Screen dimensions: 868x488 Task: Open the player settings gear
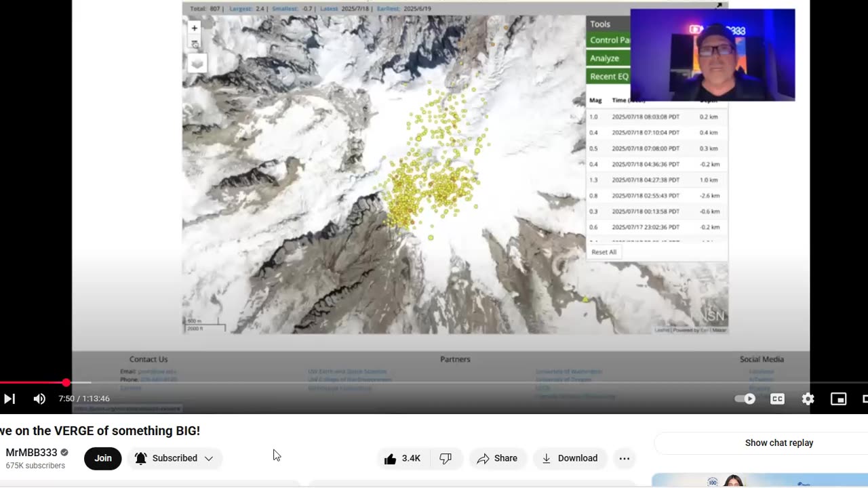click(808, 399)
